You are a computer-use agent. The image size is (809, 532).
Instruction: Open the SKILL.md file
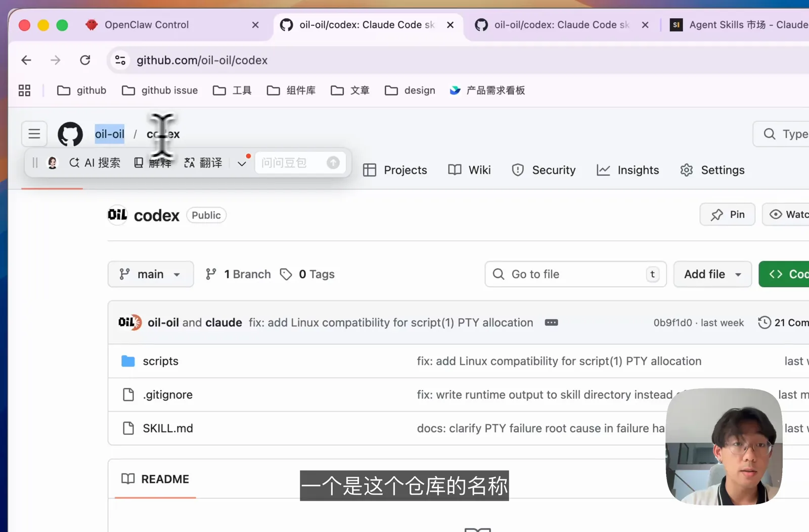(168, 429)
